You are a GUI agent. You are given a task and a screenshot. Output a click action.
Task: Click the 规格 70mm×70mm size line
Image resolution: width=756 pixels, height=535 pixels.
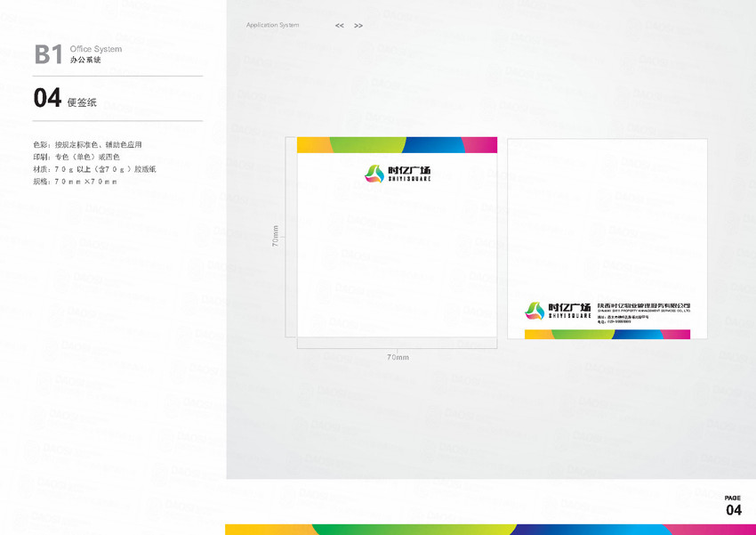pyautogui.click(x=75, y=182)
